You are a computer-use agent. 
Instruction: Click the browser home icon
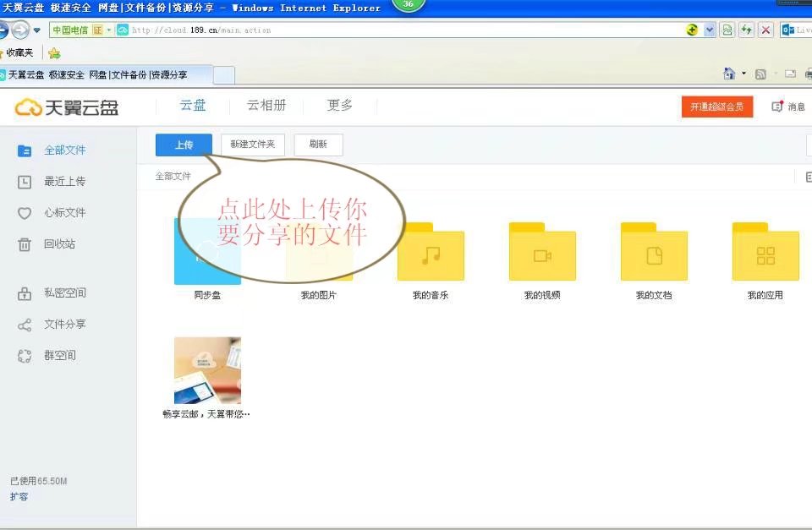point(729,74)
